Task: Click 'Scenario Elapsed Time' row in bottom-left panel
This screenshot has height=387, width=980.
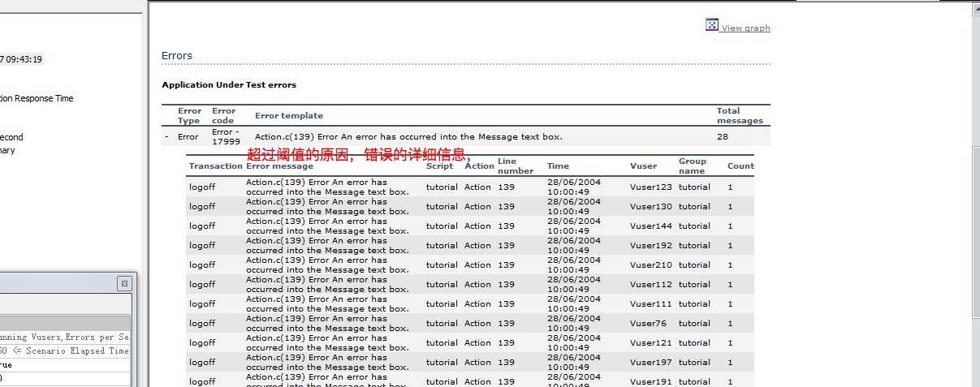Action: coord(64,351)
